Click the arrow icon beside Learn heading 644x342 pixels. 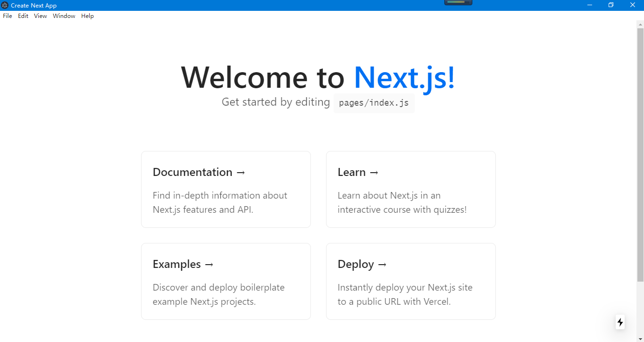[373, 172]
